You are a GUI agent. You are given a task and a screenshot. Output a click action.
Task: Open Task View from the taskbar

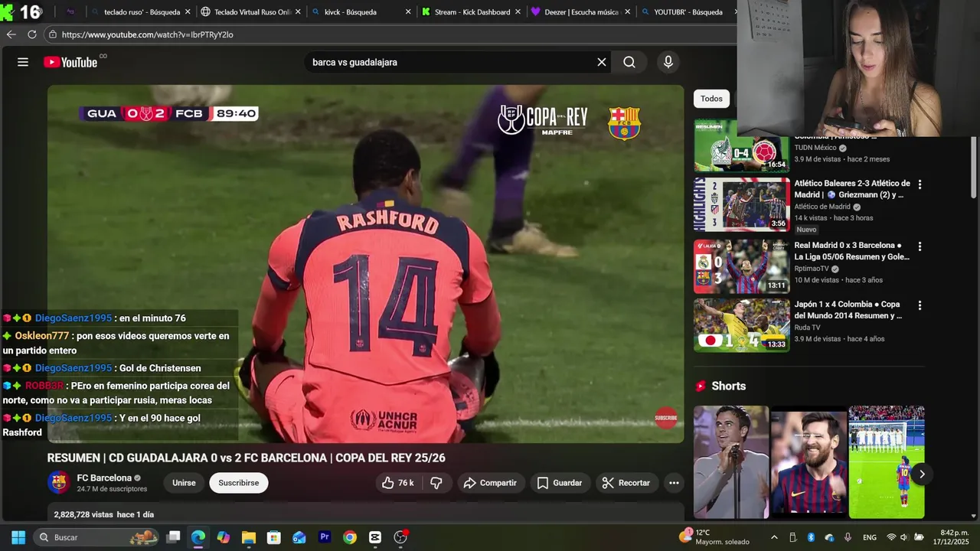point(174,537)
